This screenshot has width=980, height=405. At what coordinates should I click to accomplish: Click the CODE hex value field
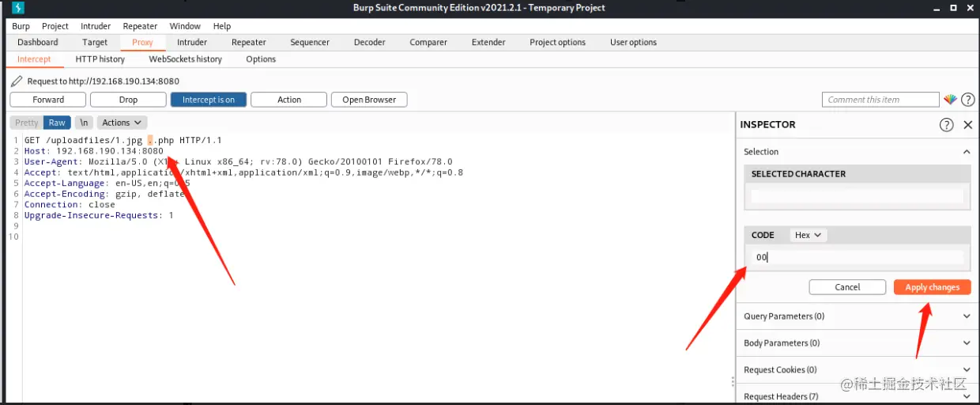[x=857, y=257]
